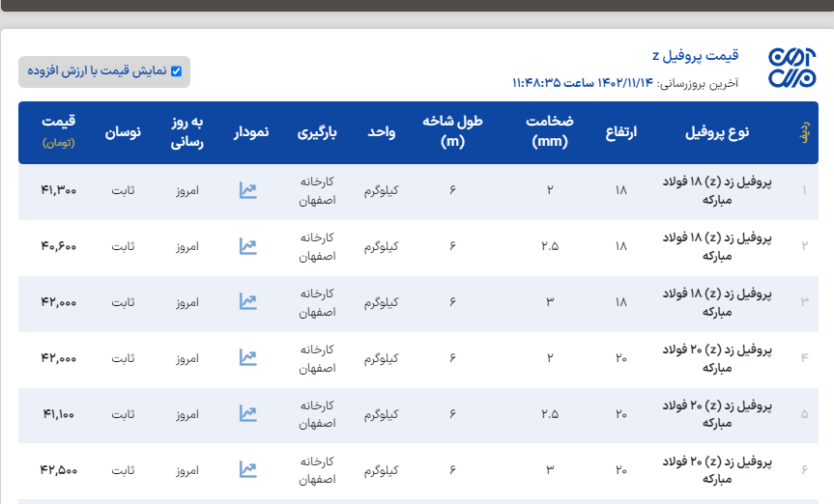
Task: Sort table by قیمت column header
Action: click(59, 132)
